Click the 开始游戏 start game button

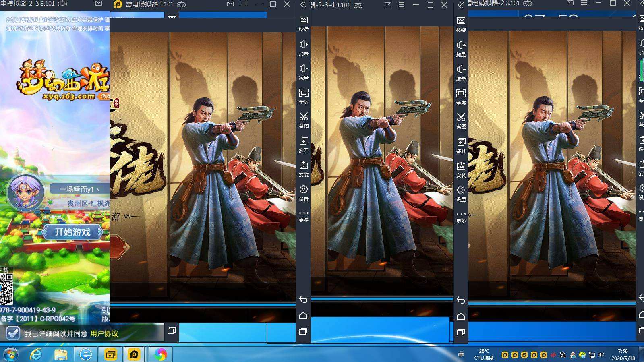[x=72, y=232]
